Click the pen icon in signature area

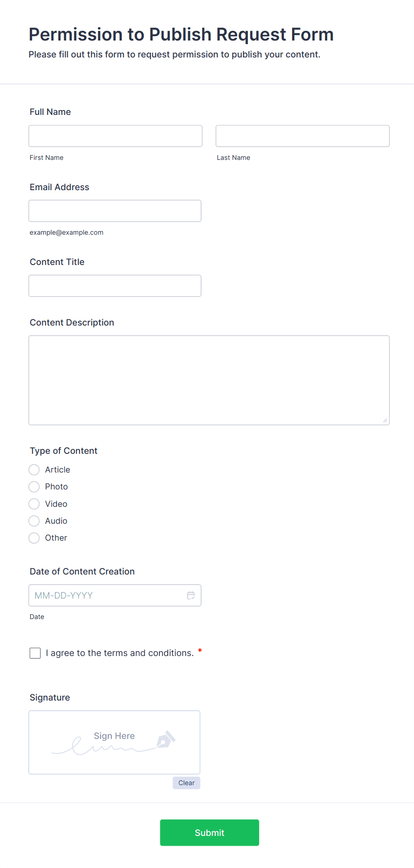point(165,739)
